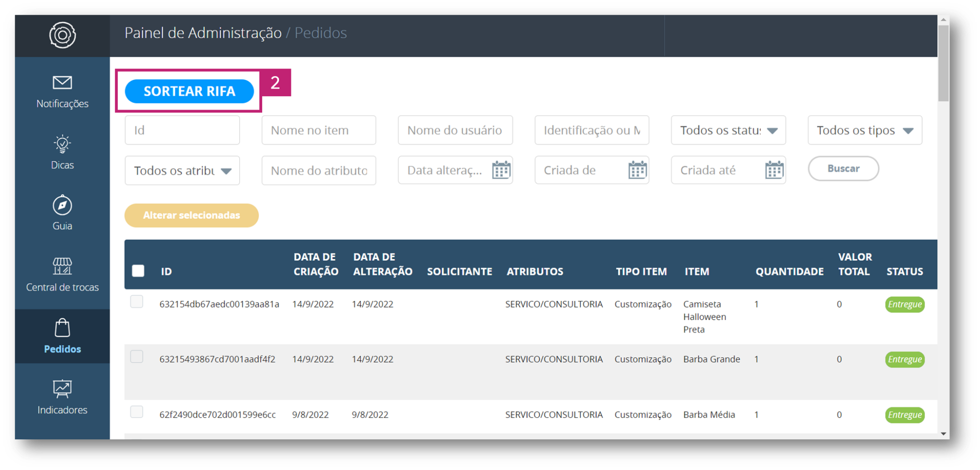Open calendar for Criada de field

(637, 170)
